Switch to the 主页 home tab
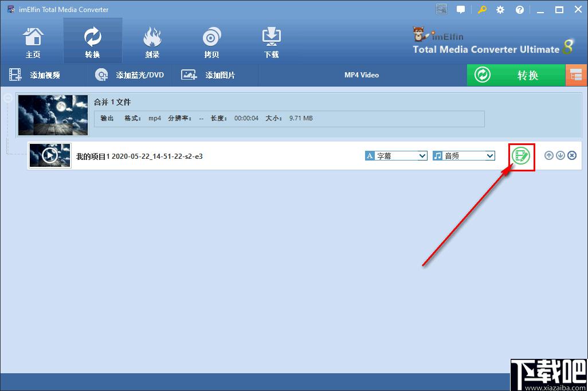The width and height of the screenshot is (588, 391). coord(33,43)
